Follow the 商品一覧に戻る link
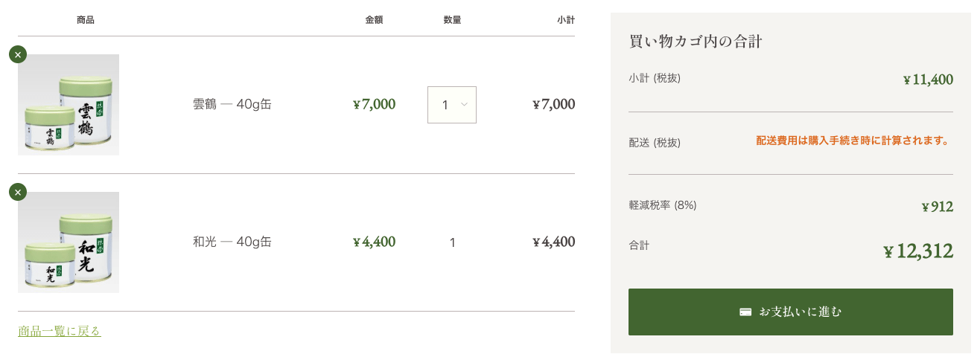 (x=60, y=331)
